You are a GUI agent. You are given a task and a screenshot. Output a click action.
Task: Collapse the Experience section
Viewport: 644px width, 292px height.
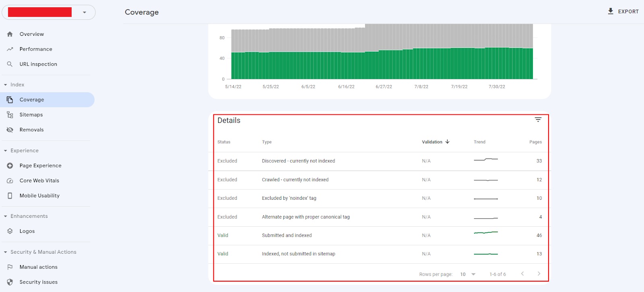[x=6, y=151]
